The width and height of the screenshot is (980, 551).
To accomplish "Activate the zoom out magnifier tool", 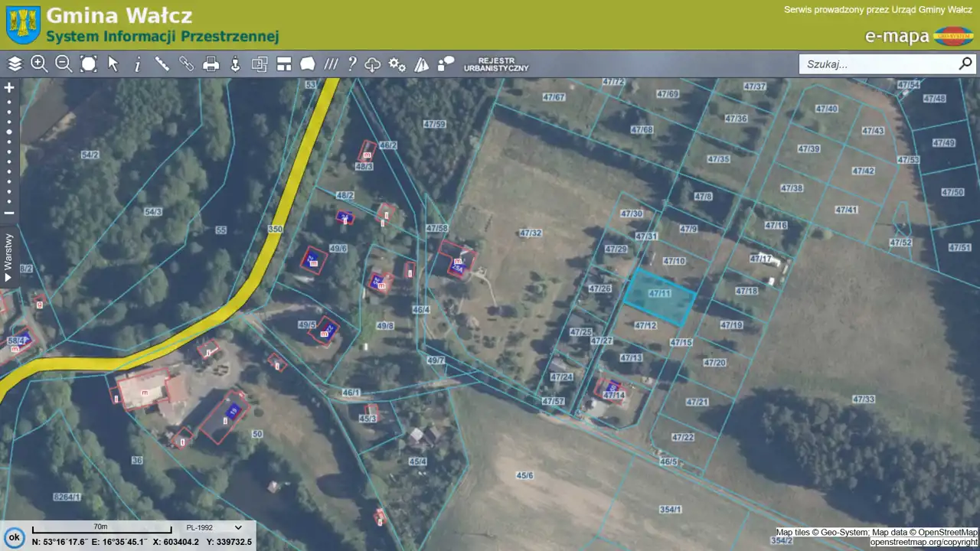I will [x=64, y=64].
